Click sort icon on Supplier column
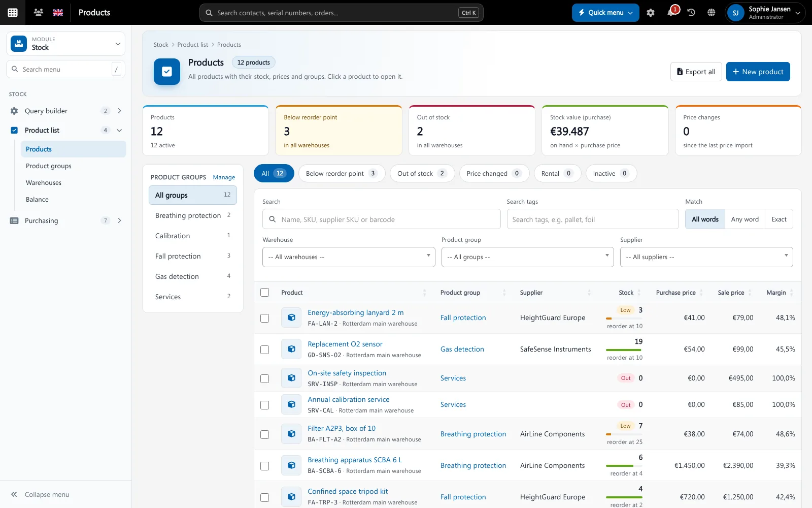Screen dimensions: 812x508 click(x=589, y=293)
